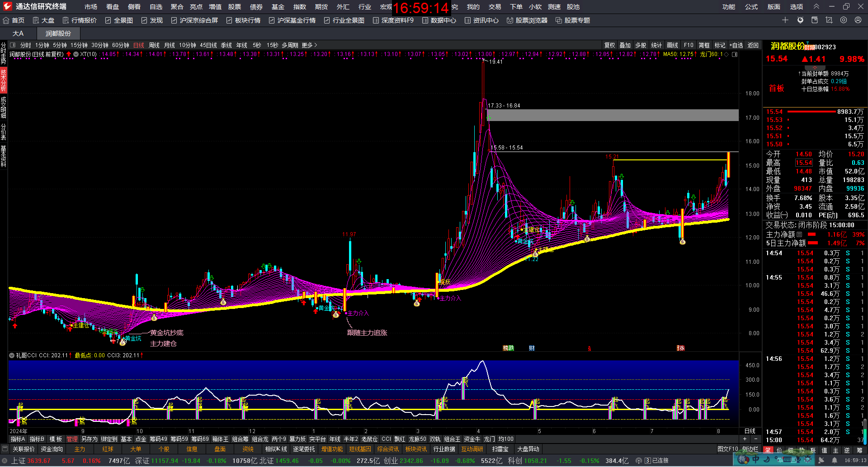The height and width of the screenshot is (467, 868).
Task: Zoom in chart with plus button
Action: click(745, 439)
